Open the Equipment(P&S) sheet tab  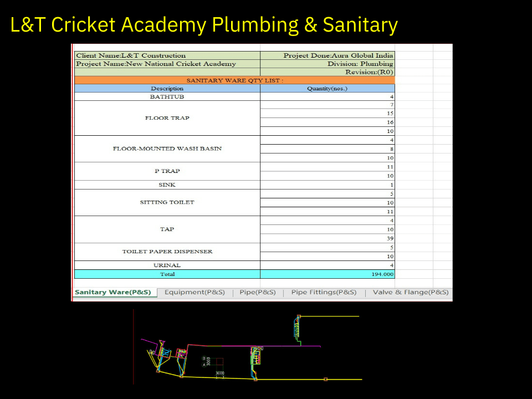pos(195,293)
